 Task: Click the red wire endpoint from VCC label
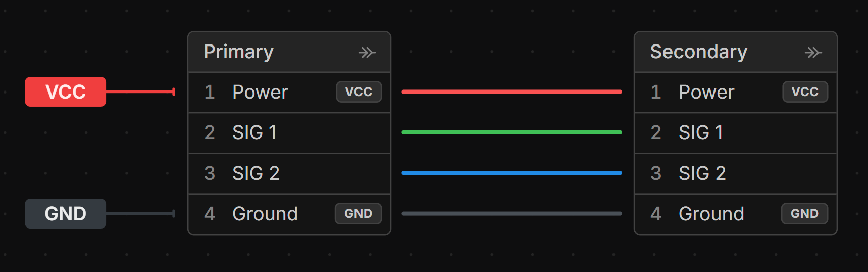(x=174, y=92)
